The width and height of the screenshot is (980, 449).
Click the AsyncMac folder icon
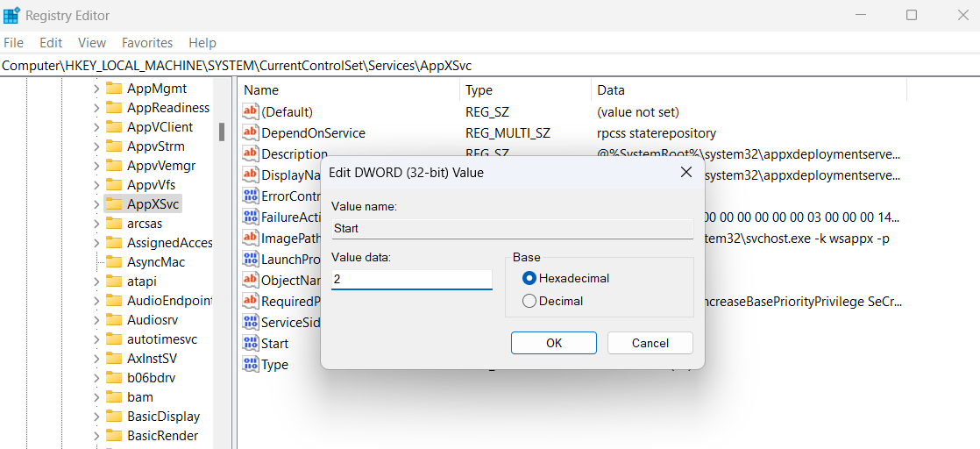coord(114,262)
